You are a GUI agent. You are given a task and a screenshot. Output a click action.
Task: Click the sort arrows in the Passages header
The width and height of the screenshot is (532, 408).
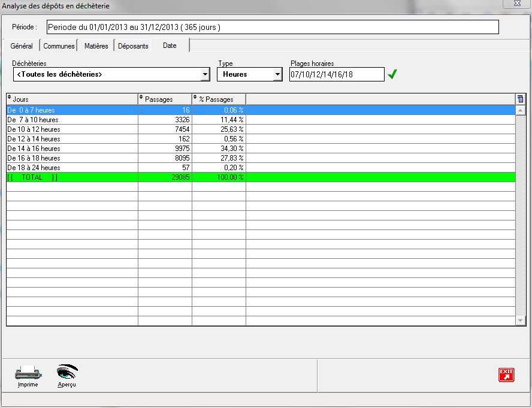(141, 98)
